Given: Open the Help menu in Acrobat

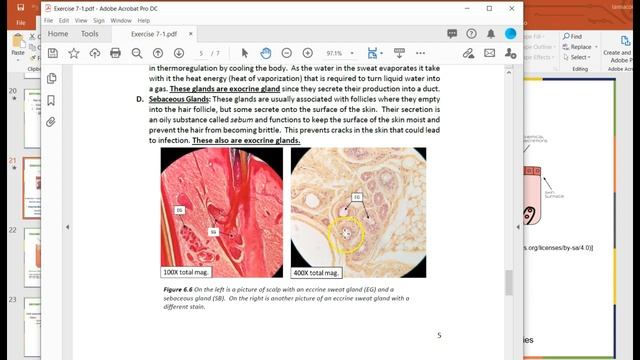Looking at the screenshot, I should pyautogui.click(x=144, y=20).
